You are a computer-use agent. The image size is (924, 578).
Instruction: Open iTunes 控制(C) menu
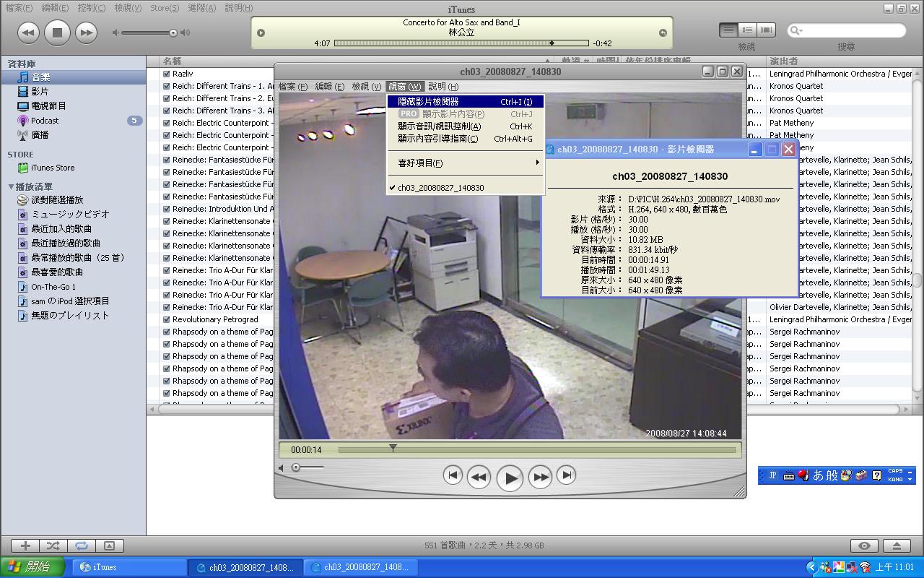(91, 8)
